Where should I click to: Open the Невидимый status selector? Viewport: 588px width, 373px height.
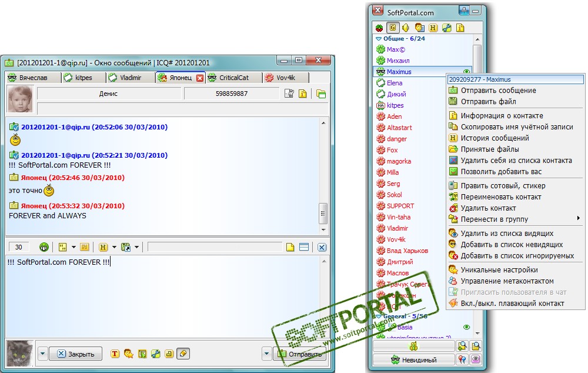413,360
